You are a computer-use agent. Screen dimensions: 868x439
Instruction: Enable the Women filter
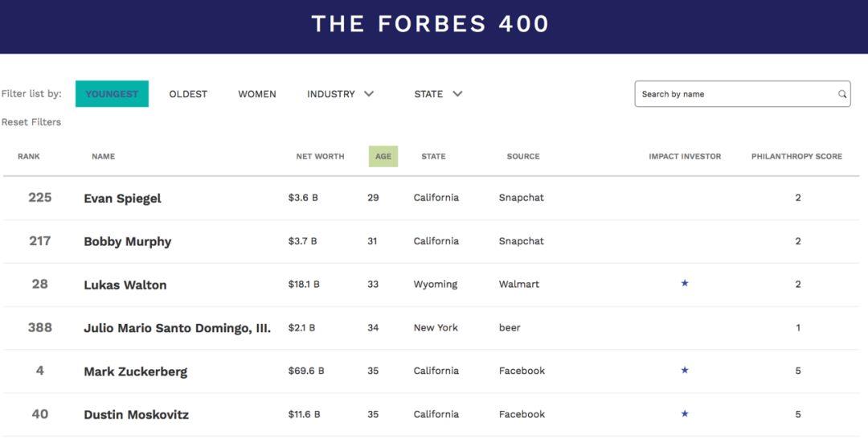[257, 94]
